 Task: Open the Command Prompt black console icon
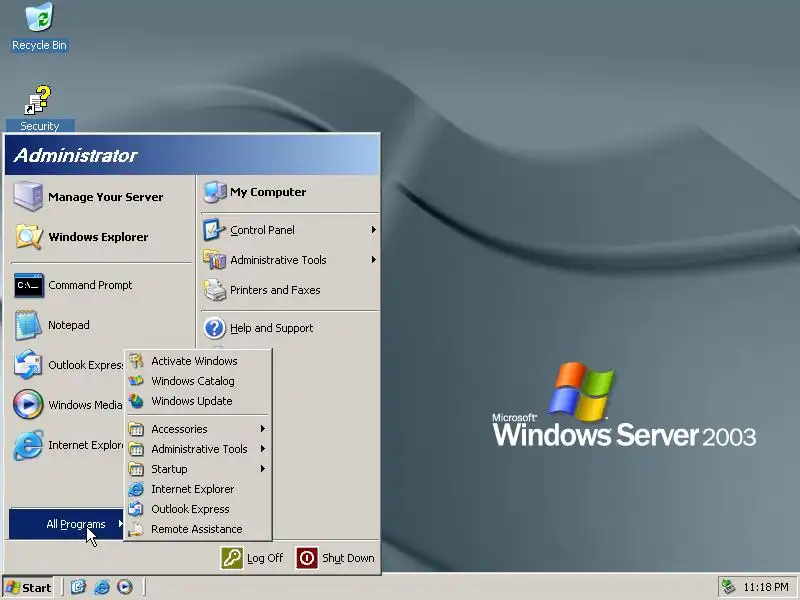coord(28,285)
